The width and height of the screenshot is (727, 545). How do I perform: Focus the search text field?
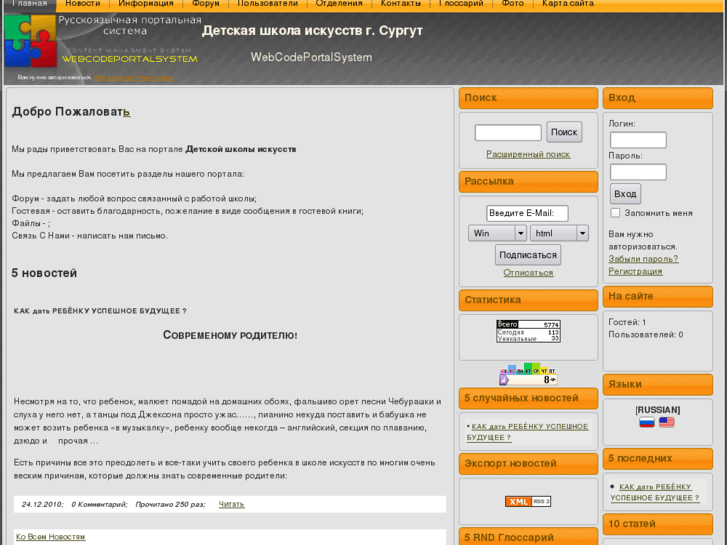click(508, 133)
